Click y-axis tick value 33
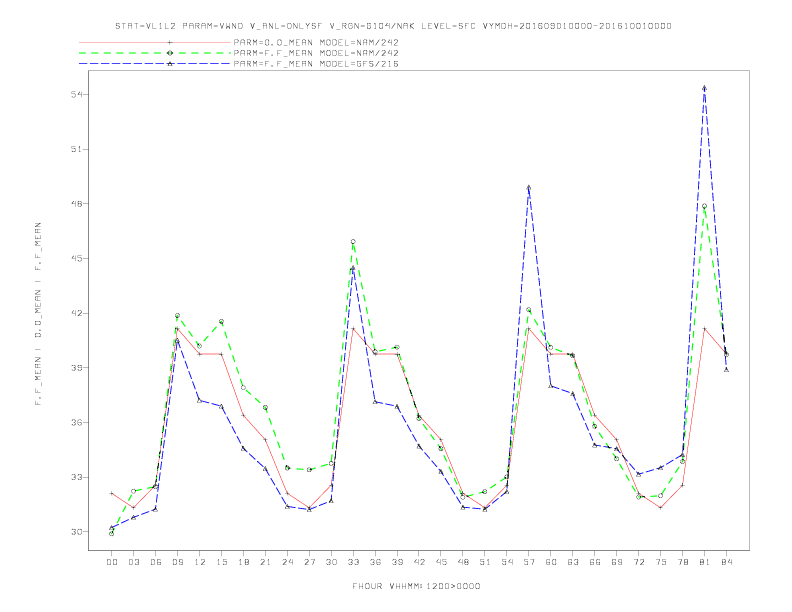The width and height of the screenshot is (792, 612). point(77,477)
